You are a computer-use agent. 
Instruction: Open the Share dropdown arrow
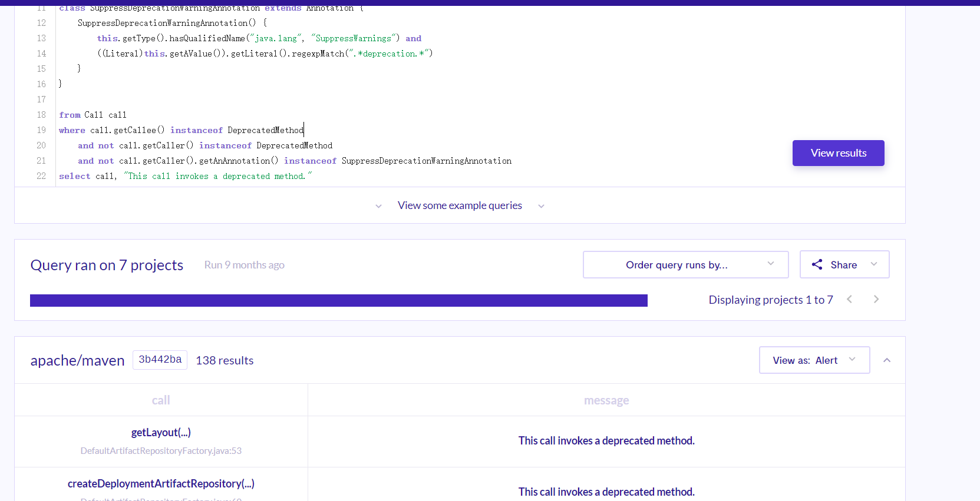pos(874,264)
